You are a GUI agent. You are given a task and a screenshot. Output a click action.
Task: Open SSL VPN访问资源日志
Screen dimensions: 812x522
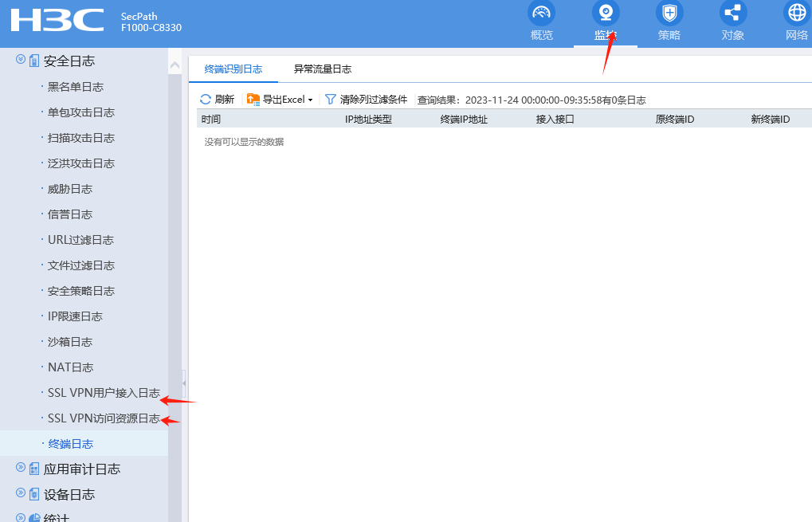104,418
